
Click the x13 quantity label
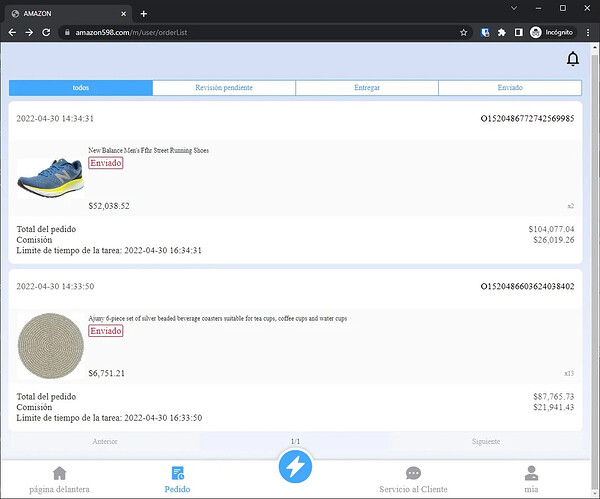pyautogui.click(x=569, y=373)
